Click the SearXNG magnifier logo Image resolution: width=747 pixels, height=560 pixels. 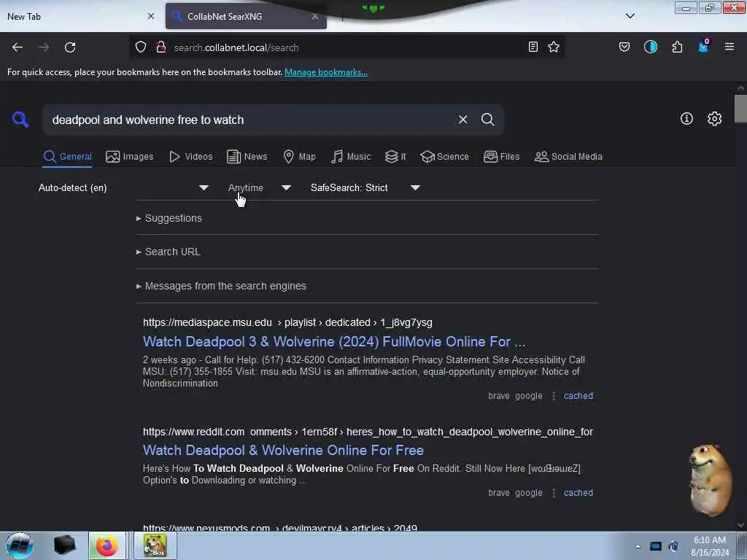point(20,119)
